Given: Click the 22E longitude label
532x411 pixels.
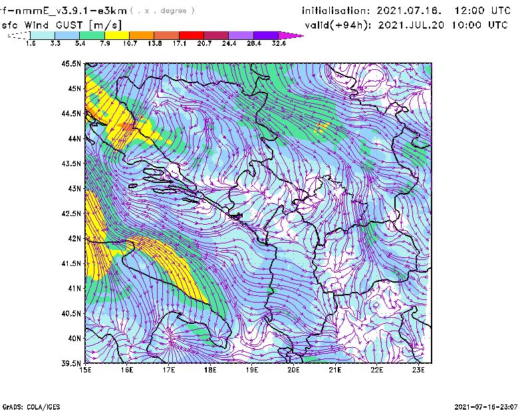Looking at the screenshot, I should click(376, 370).
